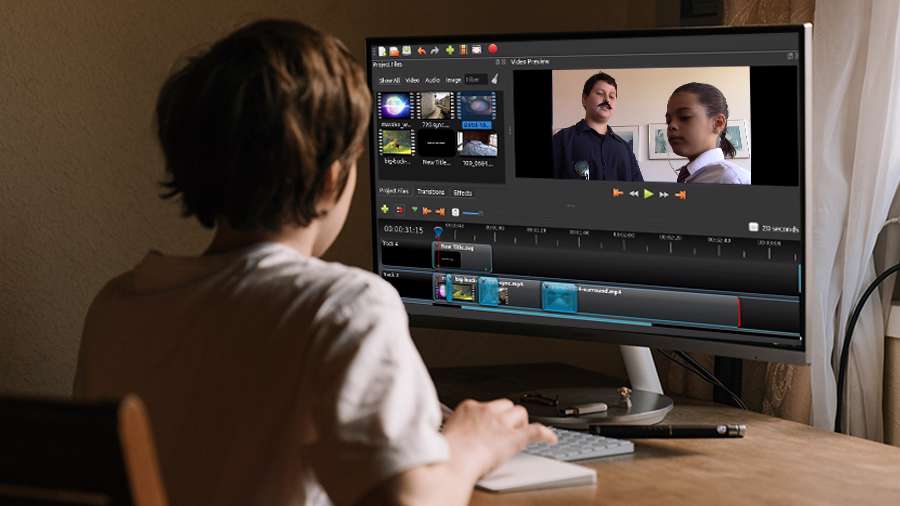The height and width of the screenshot is (506, 900).
Task: Click the Next Marker timeline icon
Action: 440,212
